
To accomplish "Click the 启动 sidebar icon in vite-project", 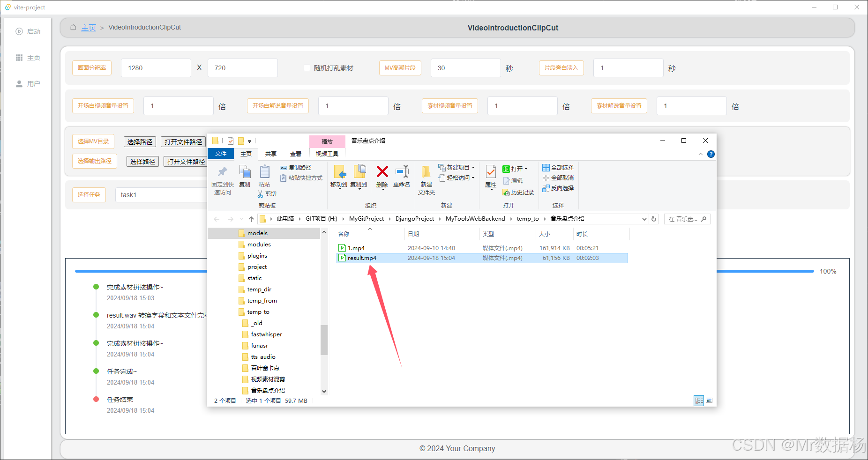I will click(x=19, y=31).
